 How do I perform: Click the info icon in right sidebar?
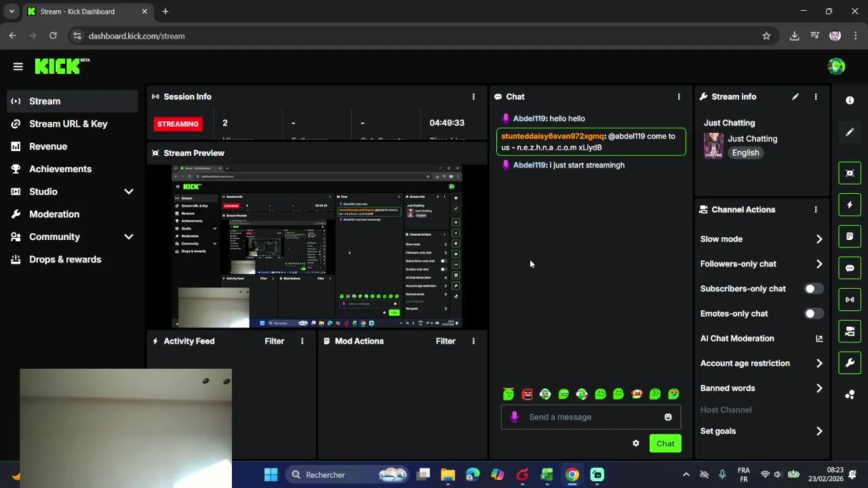[x=850, y=100]
